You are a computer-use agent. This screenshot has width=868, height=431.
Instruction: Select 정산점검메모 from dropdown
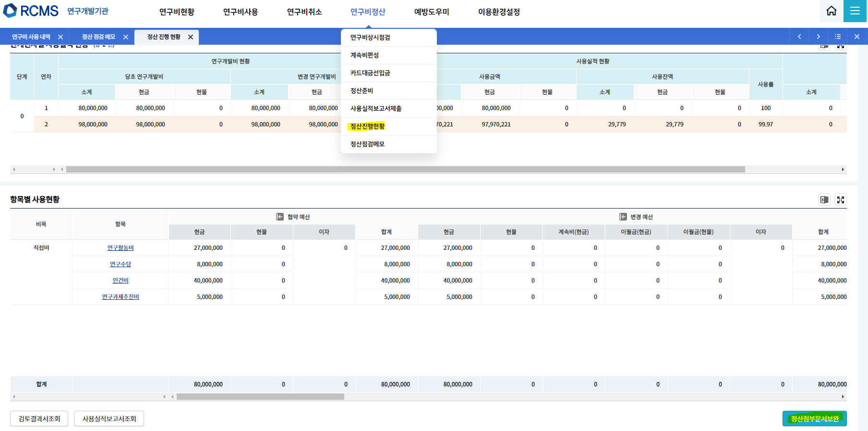pos(389,144)
